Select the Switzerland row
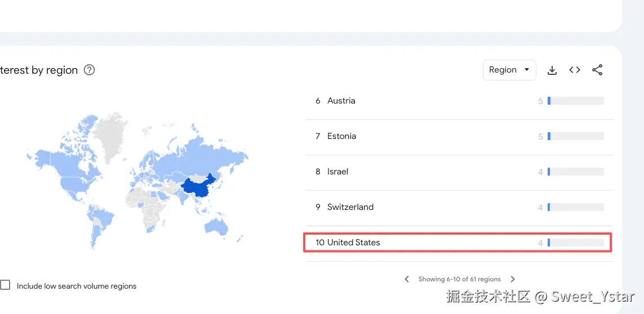 click(350, 207)
